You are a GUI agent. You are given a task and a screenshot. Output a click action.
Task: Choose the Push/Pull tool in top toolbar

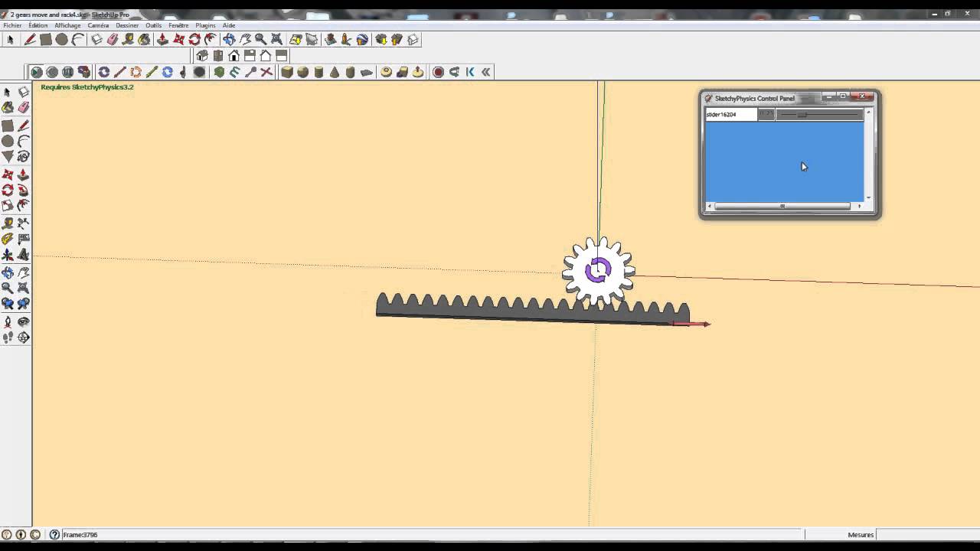pos(162,39)
